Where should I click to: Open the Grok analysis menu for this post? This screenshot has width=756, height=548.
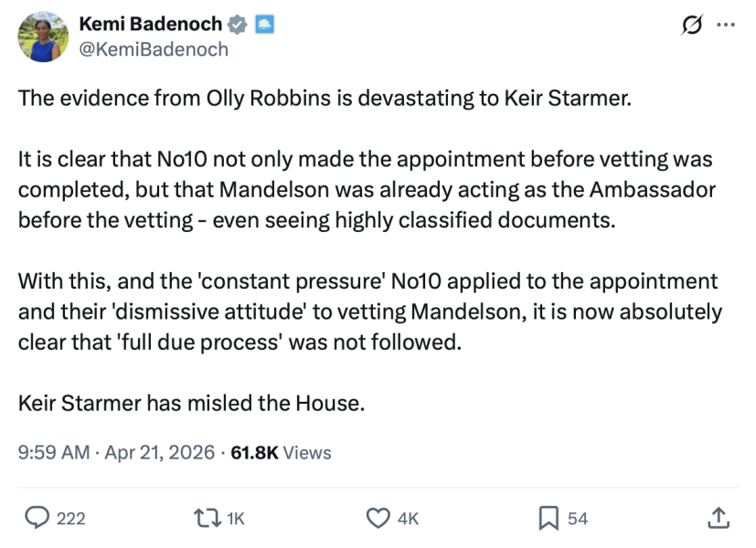(694, 25)
